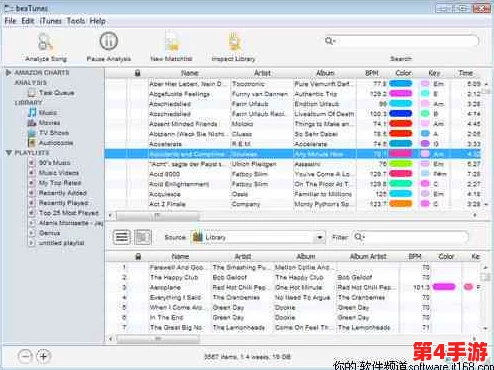
Task: Click the upper table horizontal scrollbar
Action: pyautogui.click(x=157, y=216)
